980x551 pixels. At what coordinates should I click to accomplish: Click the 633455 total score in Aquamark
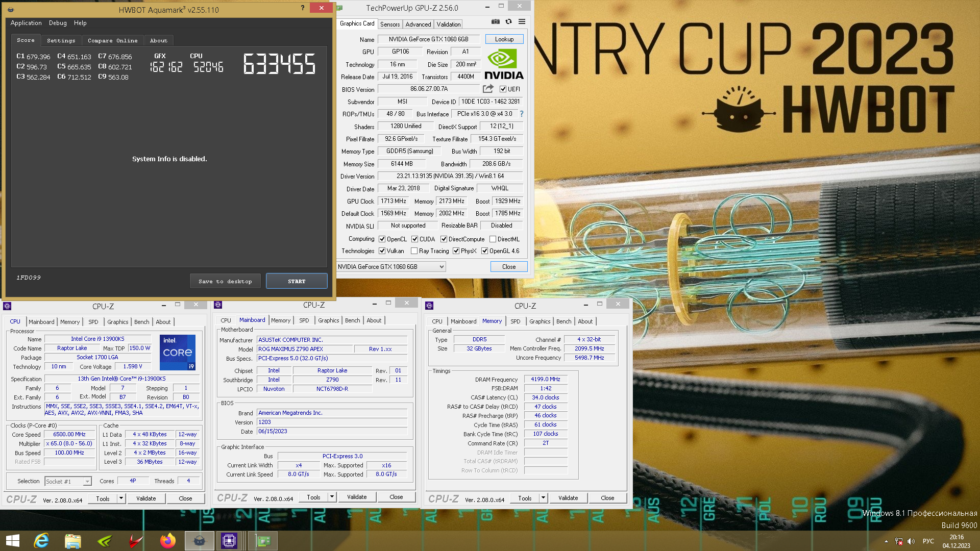point(279,64)
